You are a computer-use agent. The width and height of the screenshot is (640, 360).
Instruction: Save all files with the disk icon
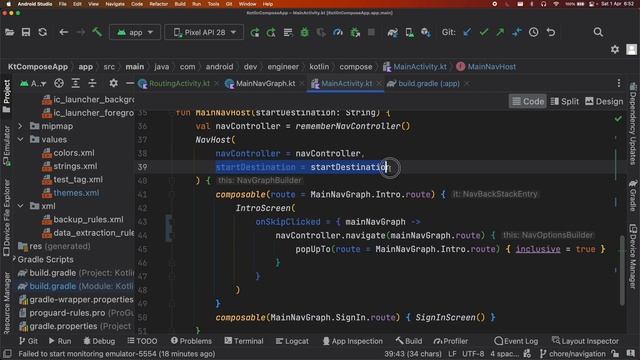pos(26,32)
